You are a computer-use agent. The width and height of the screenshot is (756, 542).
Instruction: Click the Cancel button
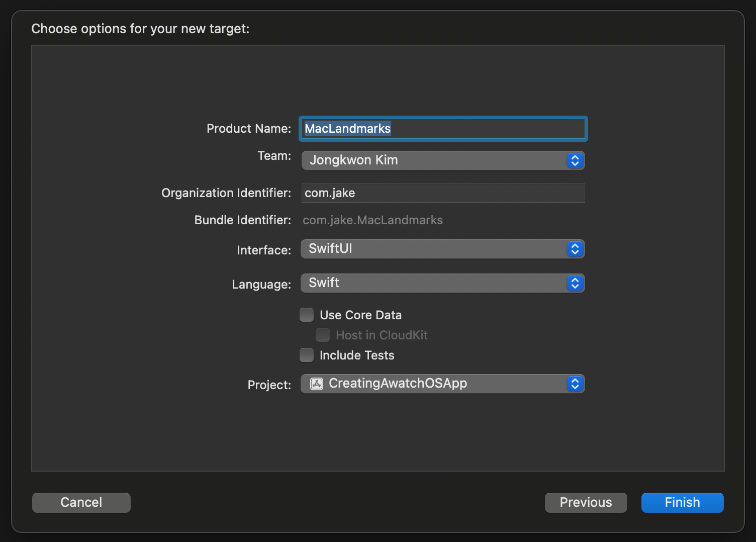(x=81, y=502)
